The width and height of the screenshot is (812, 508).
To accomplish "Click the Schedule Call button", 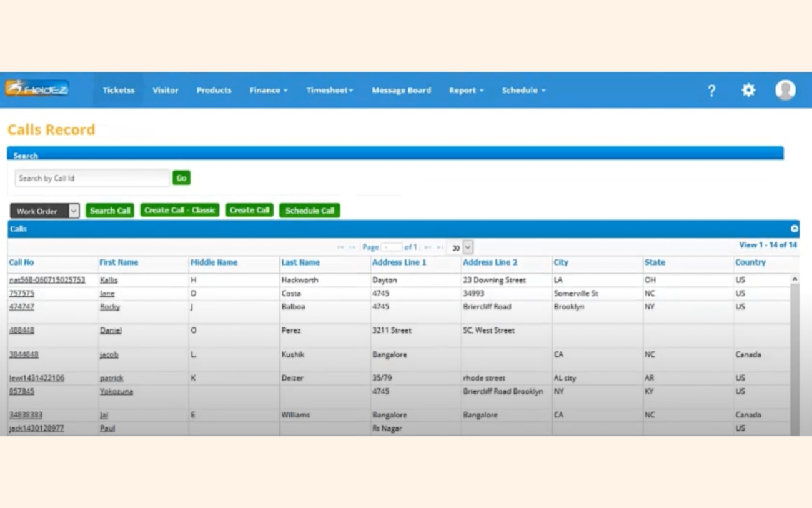I will point(309,211).
